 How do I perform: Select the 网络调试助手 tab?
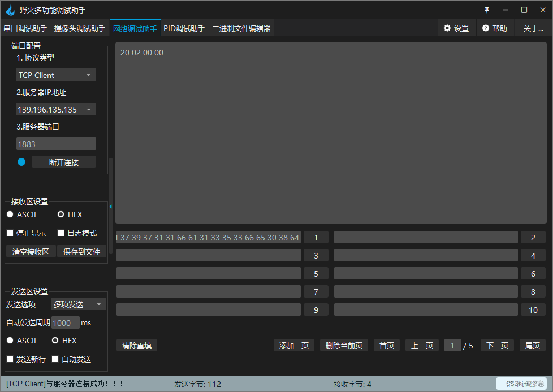(x=135, y=28)
